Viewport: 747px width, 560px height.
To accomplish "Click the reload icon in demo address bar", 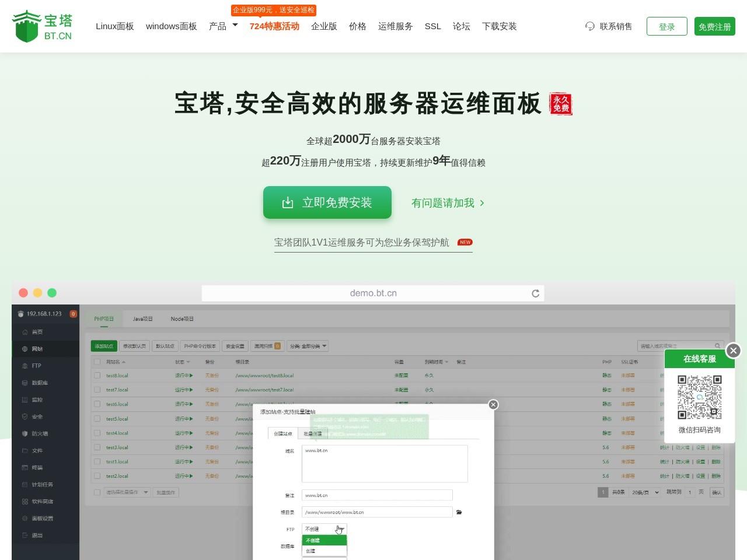I will click(x=535, y=293).
